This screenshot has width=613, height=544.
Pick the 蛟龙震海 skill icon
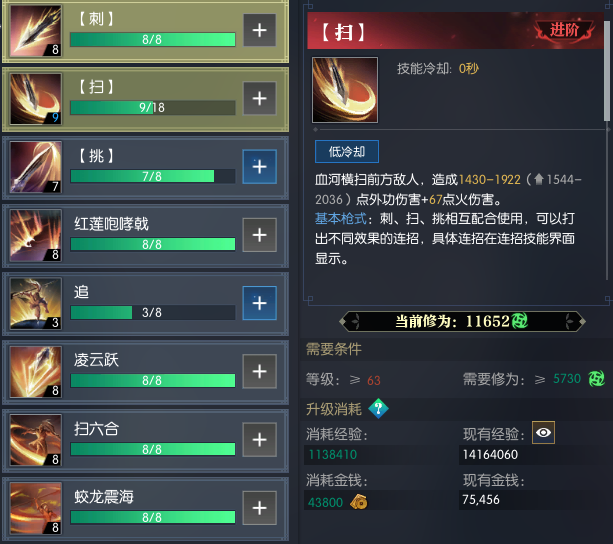pyautogui.click(x=36, y=508)
